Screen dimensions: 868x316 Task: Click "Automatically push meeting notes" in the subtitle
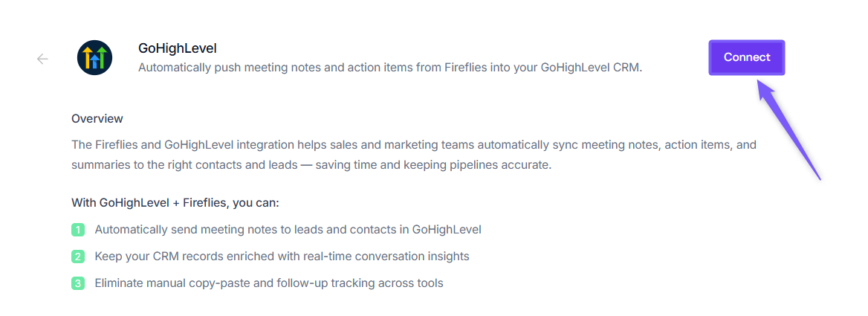click(x=223, y=68)
